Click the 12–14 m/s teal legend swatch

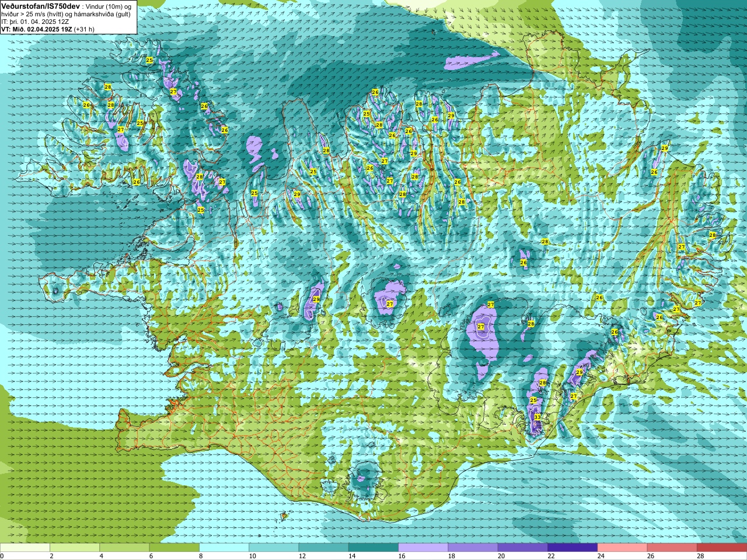click(324, 548)
